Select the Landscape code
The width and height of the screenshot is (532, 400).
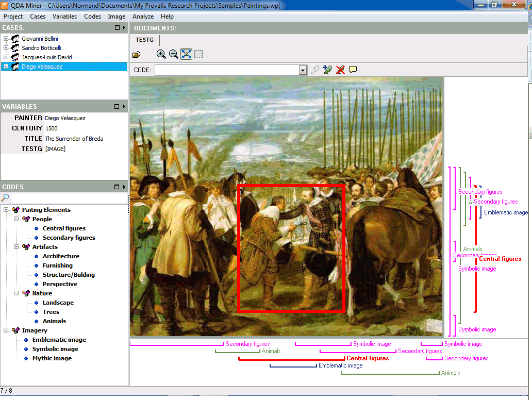click(x=58, y=302)
